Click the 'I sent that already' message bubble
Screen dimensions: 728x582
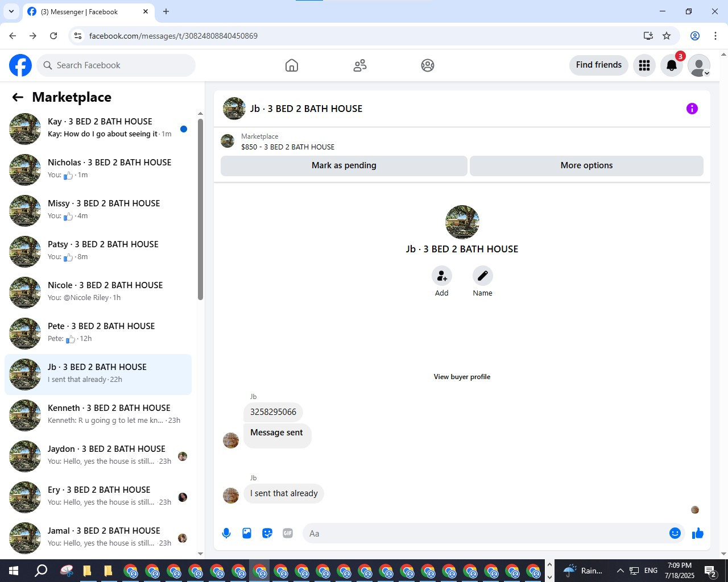pyautogui.click(x=284, y=493)
